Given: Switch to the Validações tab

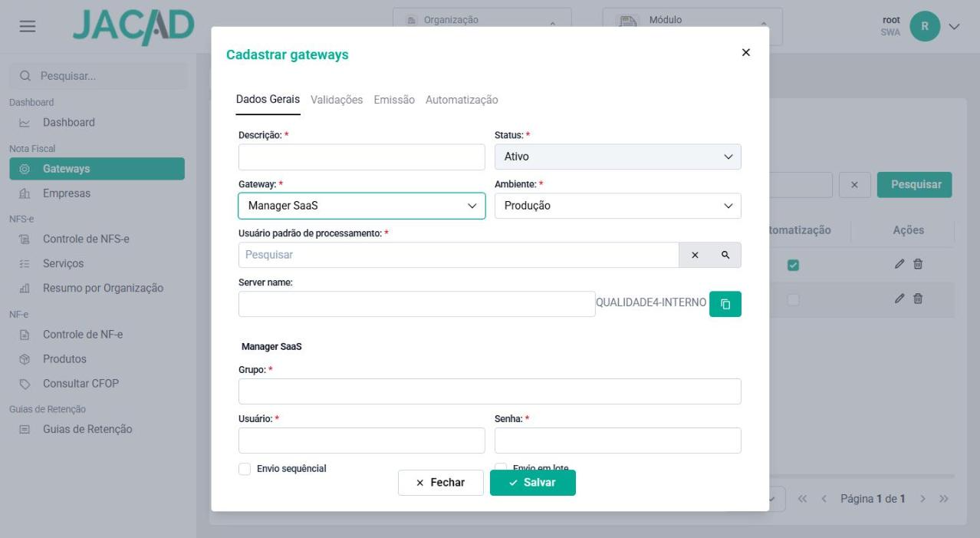Looking at the screenshot, I should (337, 100).
